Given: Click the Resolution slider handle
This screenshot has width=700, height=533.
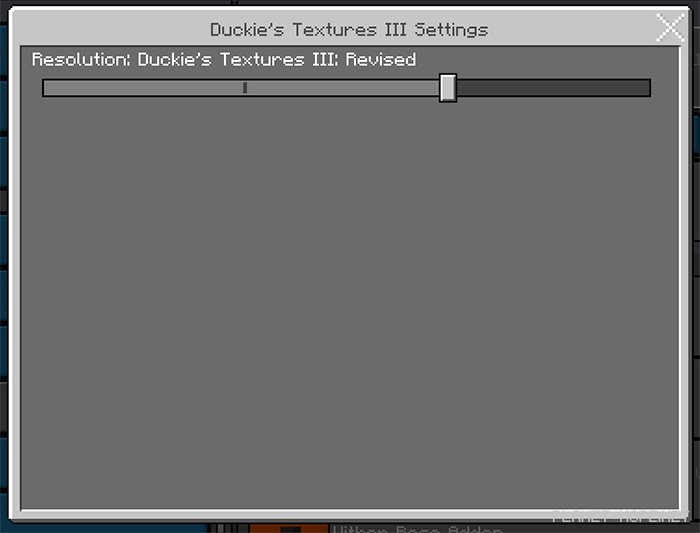Looking at the screenshot, I should pos(448,88).
